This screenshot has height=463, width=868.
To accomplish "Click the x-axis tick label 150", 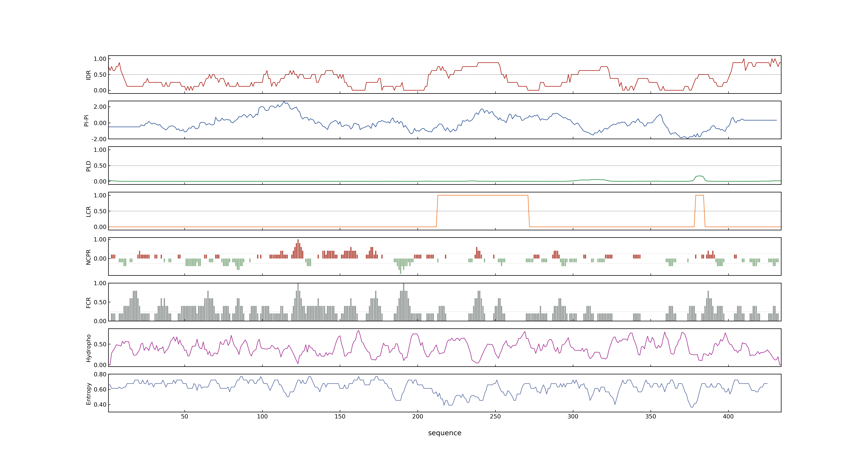I will (340, 416).
